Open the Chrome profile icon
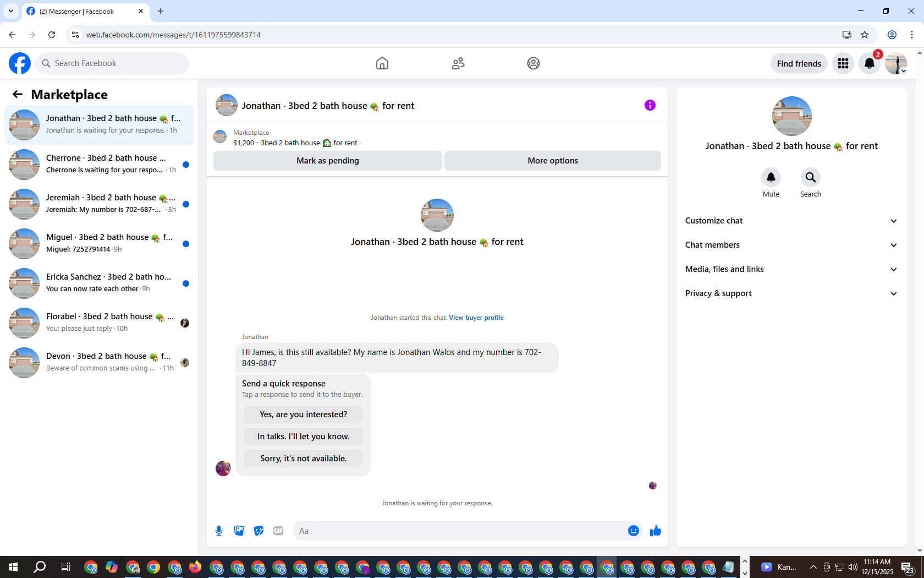 pyautogui.click(x=892, y=35)
